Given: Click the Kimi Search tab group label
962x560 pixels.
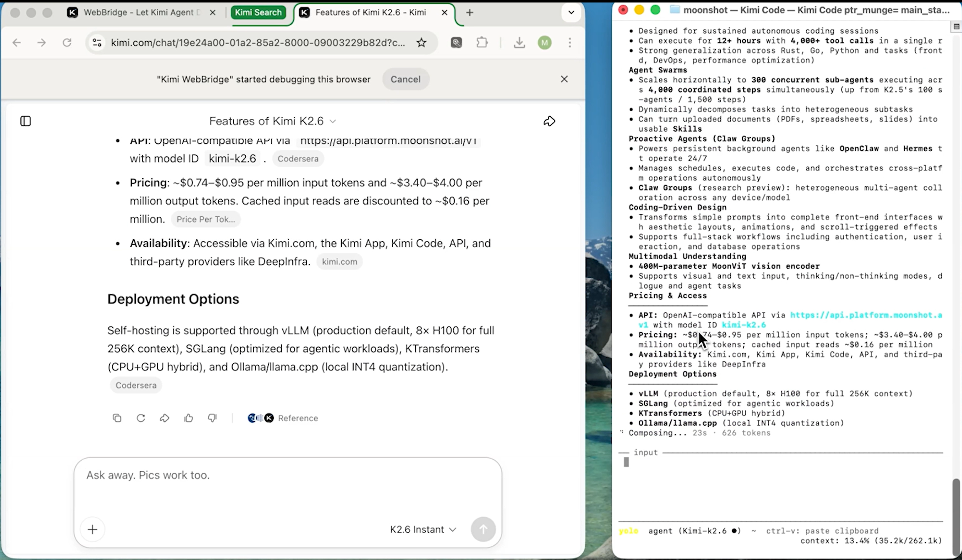Looking at the screenshot, I should pos(258,12).
